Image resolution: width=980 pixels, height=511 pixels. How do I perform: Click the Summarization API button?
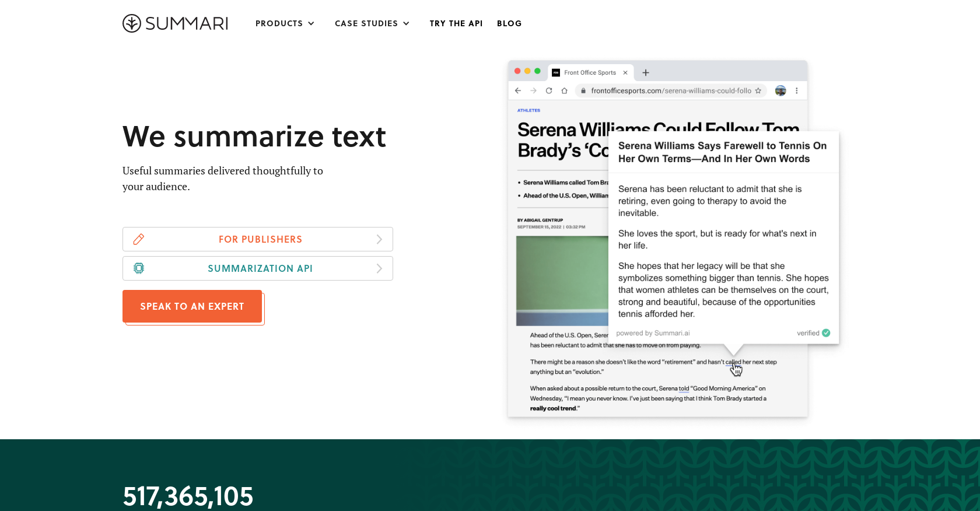[x=258, y=268]
